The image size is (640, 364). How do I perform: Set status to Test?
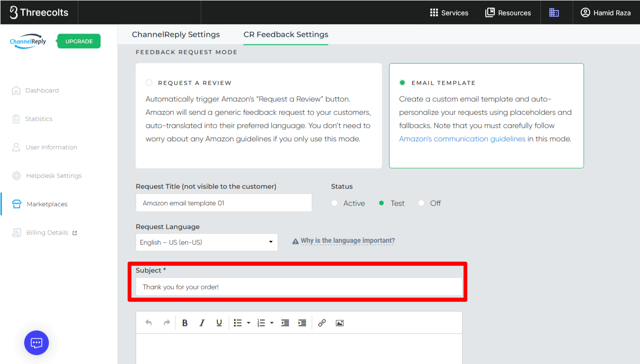tap(381, 203)
